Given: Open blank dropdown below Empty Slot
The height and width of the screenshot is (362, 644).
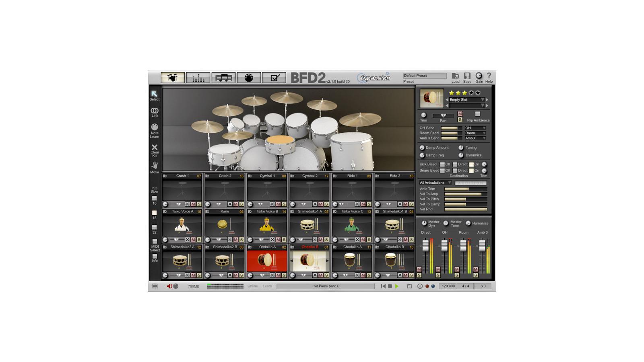Looking at the screenshot, I should click(x=467, y=105).
